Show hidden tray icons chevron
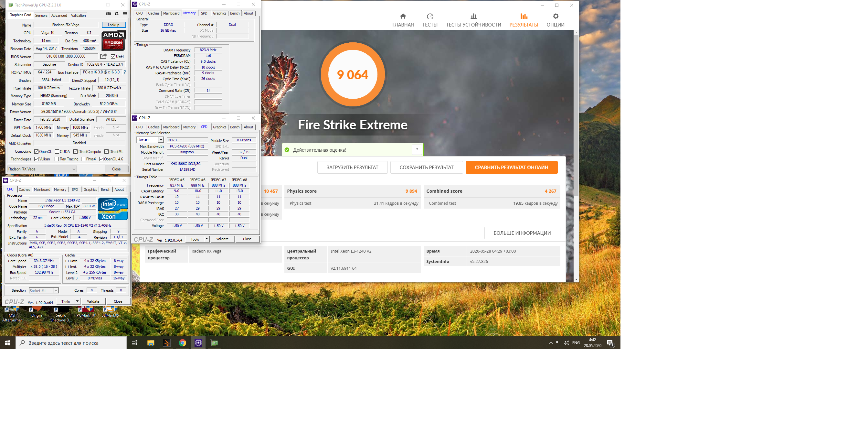868x434 pixels. (551, 342)
